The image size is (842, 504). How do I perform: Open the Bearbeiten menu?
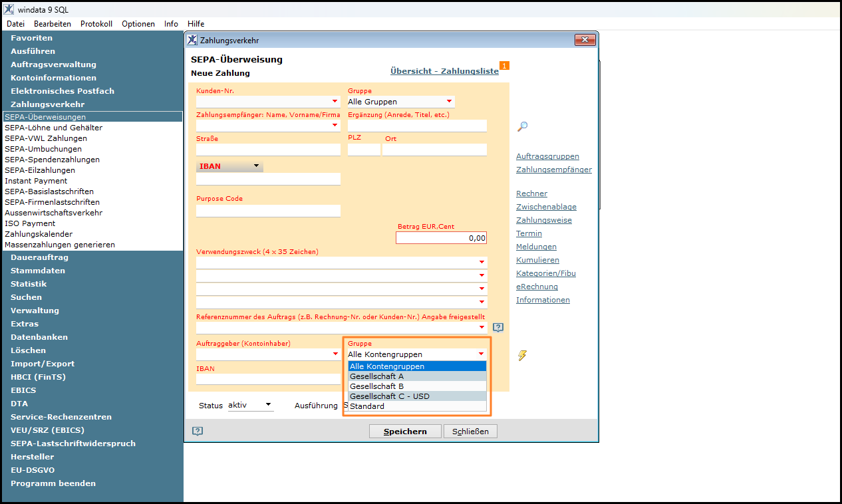coord(53,24)
